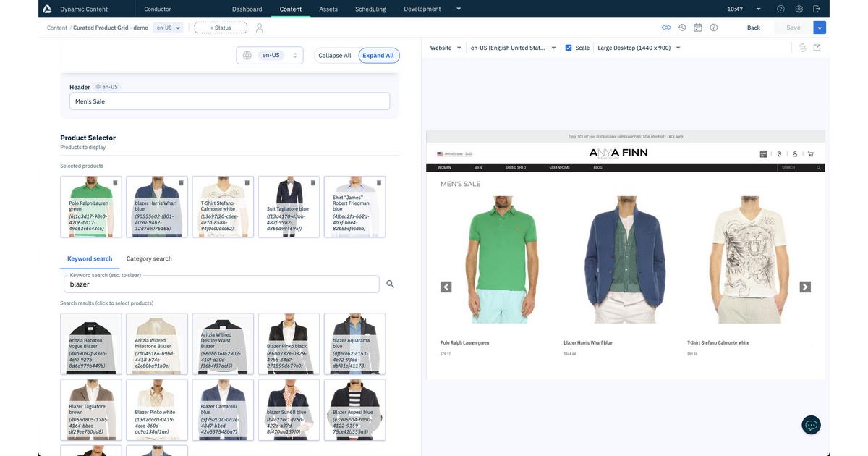Open the chat support bubble icon
This screenshot has width=868, height=456.
point(811,425)
